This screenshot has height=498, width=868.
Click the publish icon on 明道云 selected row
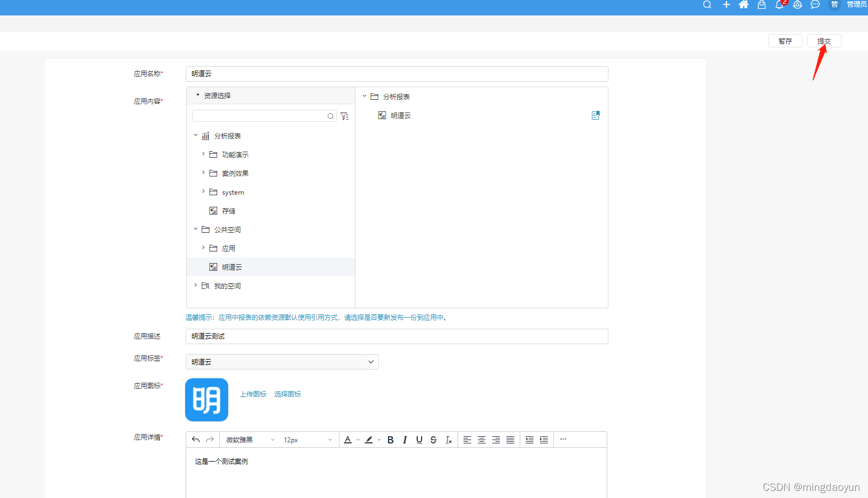pos(595,115)
